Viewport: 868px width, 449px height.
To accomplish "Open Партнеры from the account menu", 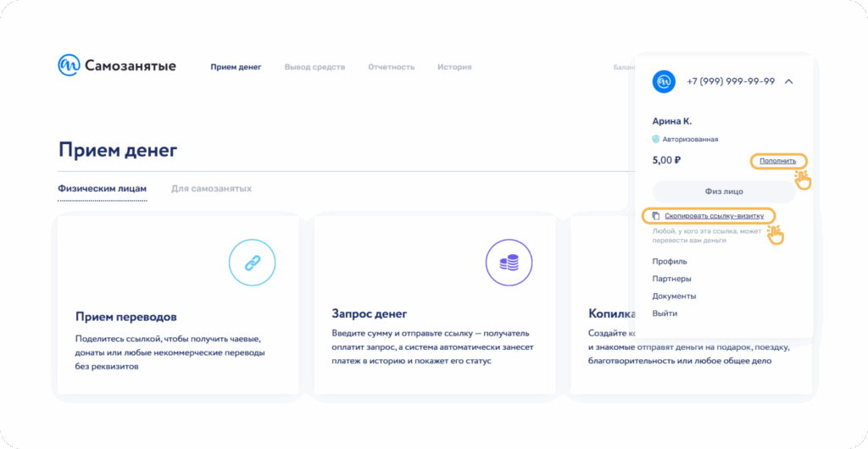I will point(671,279).
